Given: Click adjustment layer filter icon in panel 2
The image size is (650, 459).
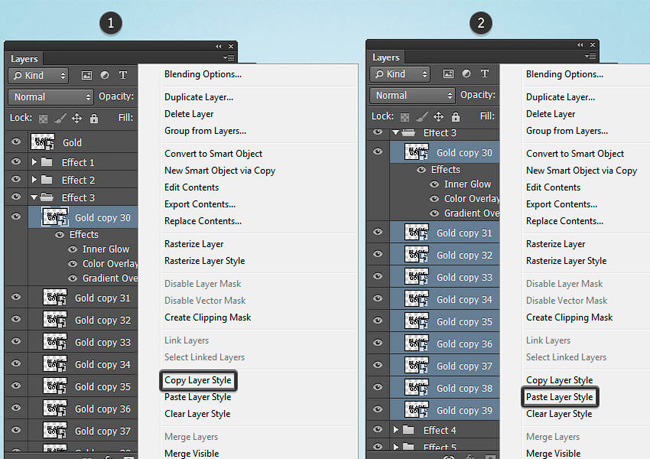Looking at the screenshot, I should click(x=466, y=74).
